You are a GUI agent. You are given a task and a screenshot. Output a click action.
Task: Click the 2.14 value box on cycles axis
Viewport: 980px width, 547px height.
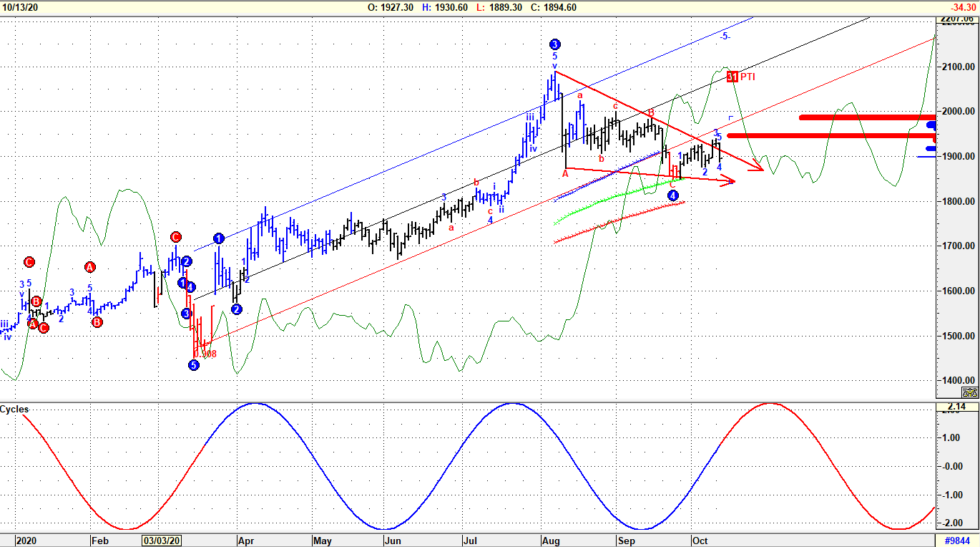pyautogui.click(x=956, y=408)
